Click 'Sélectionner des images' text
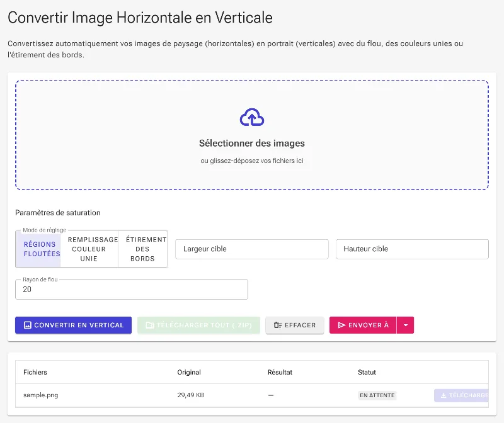 [x=252, y=144]
